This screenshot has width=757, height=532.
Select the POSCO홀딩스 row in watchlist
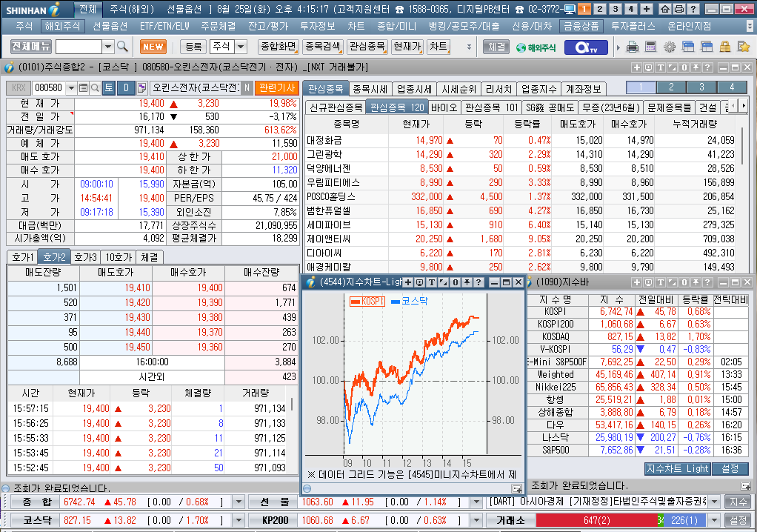click(521, 196)
